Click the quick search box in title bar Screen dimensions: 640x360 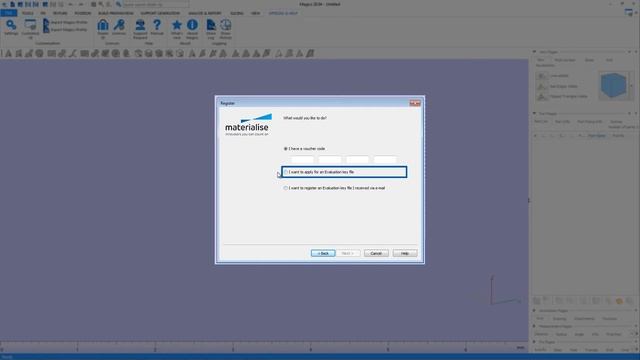155,4
